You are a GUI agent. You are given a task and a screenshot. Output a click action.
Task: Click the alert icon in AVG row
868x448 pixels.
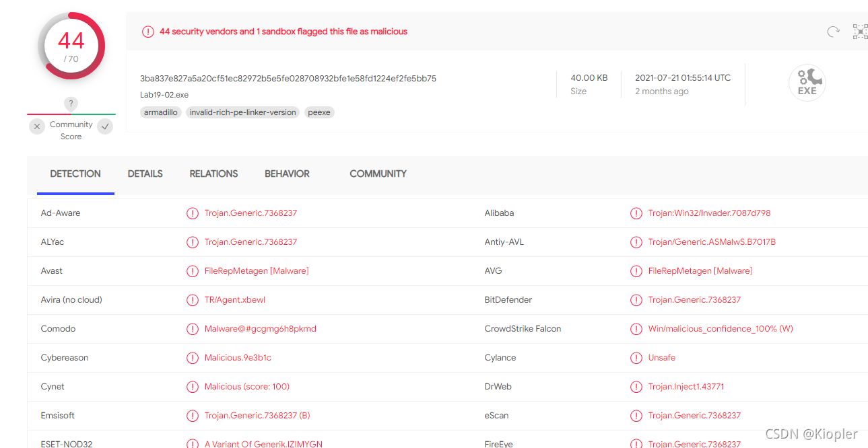pyautogui.click(x=636, y=271)
